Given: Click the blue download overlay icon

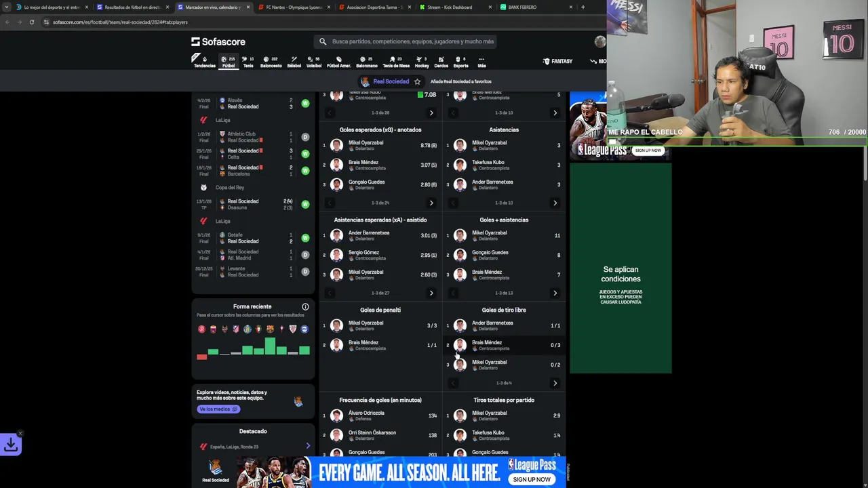Looking at the screenshot, I should (x=12, y=445).
